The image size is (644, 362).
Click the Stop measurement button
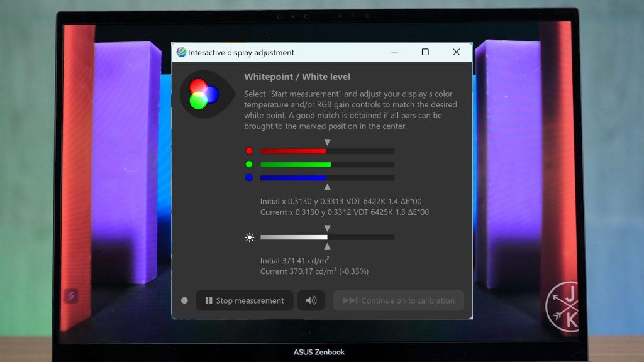[x=245, y=300]
